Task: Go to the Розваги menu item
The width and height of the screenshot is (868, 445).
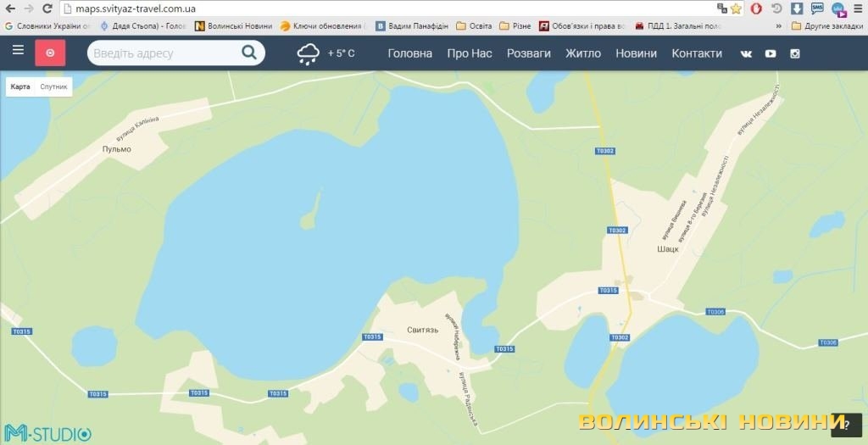Action: (528, 53)
